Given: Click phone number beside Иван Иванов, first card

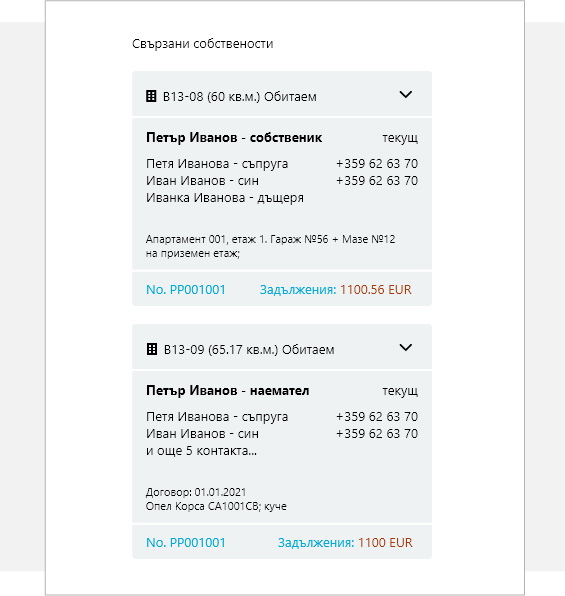Looking at the screenshot, I should pyautogui.click(x=377, y=181).
